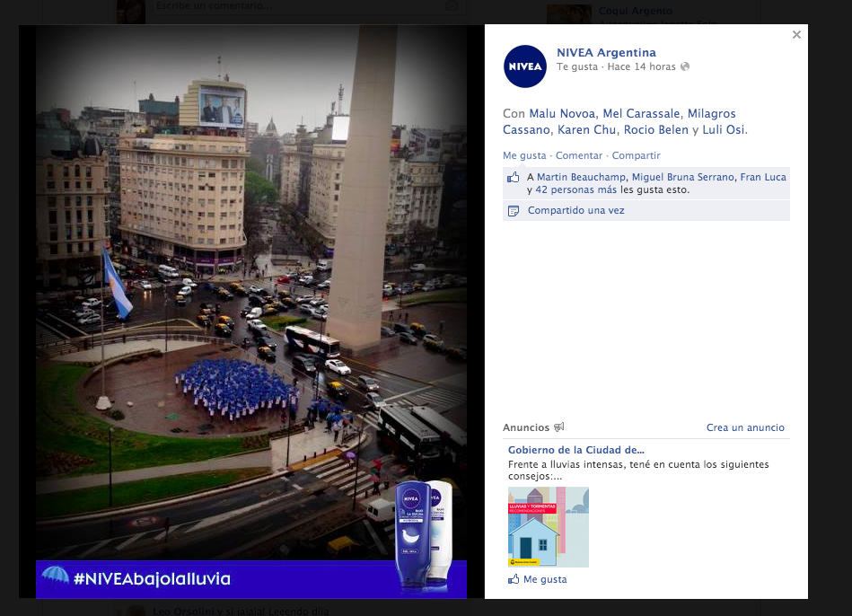Click the main obelisk photo

[251, 312]
